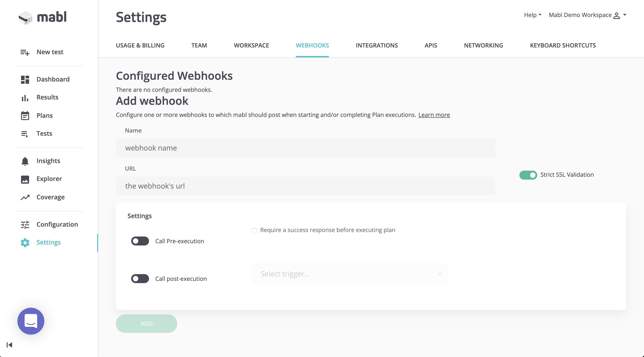
Task: Open Mabl Demo Workspace account dropdown
Action: click(x=587, y=15)
